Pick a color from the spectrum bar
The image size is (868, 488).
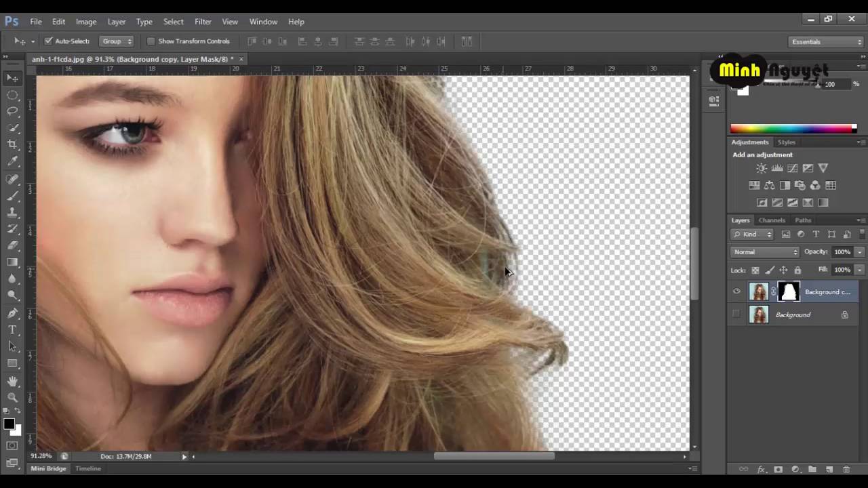[791, 129]
